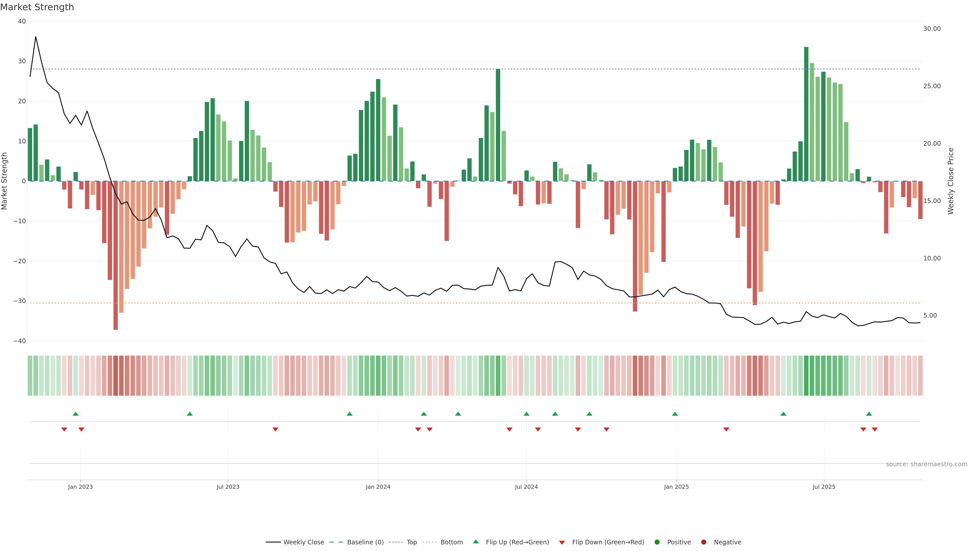Click the flip-down triangle after Jul 2023
This screenshot has width=980, height=551.
click(x=275, y=429)
